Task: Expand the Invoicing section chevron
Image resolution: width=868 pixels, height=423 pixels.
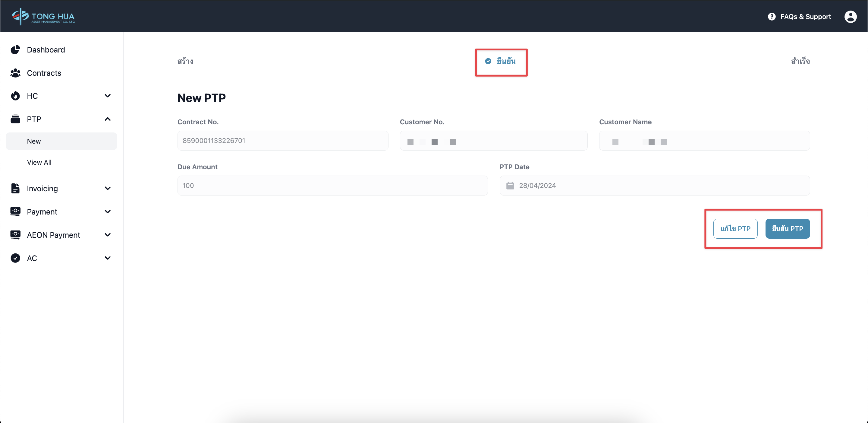Action: tap(108, 189)
